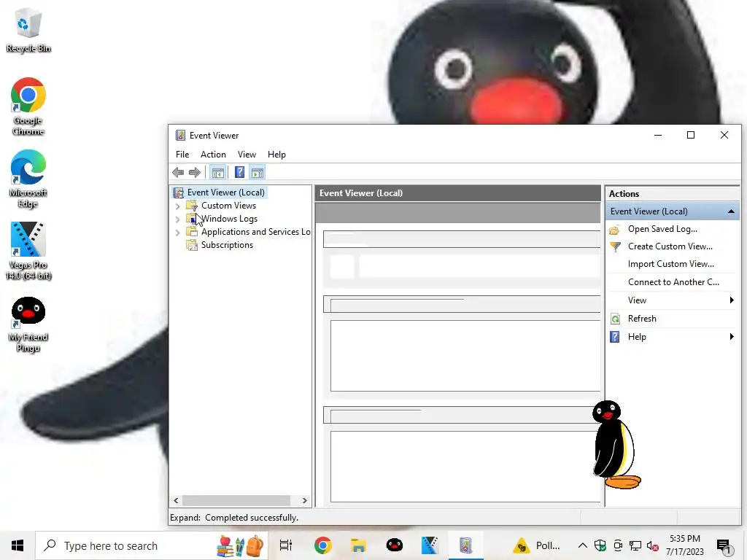Click the Help question mark icon in Actions
Screen dimensions: 747x560
pos(615,337)
